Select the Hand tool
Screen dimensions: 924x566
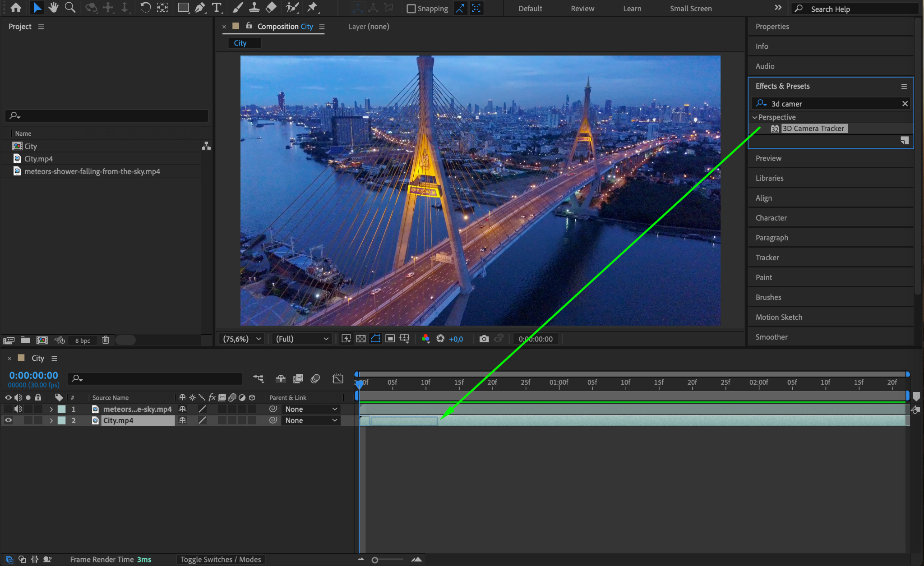[53, 8]
